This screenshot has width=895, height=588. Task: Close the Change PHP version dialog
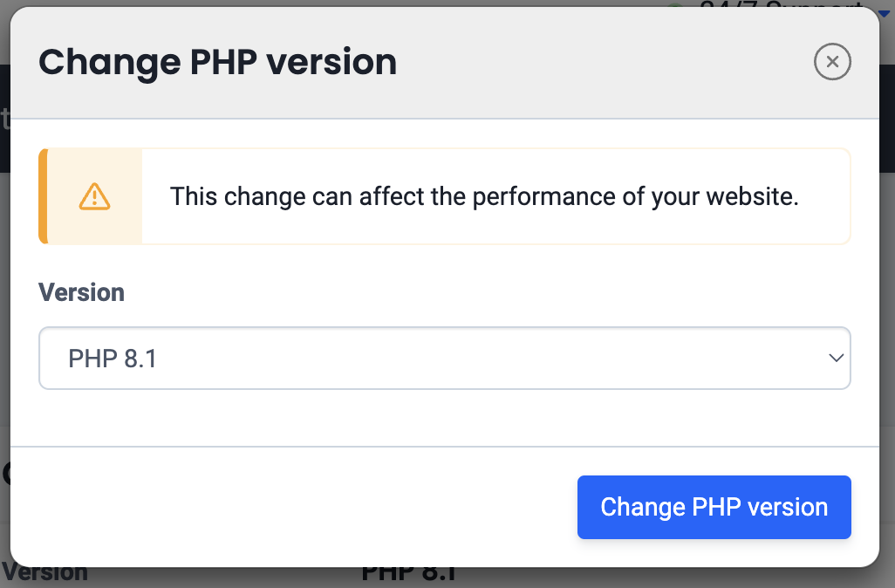tap(832, 62)
